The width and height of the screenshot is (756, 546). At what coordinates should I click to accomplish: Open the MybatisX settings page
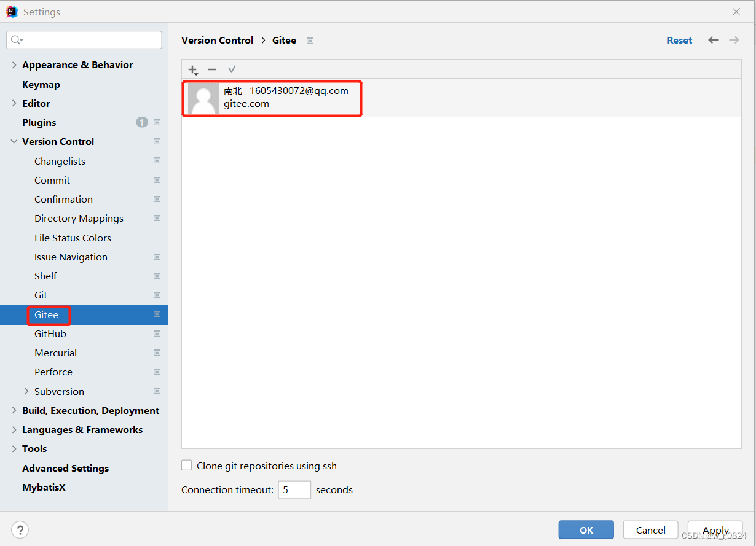point(44,487)
